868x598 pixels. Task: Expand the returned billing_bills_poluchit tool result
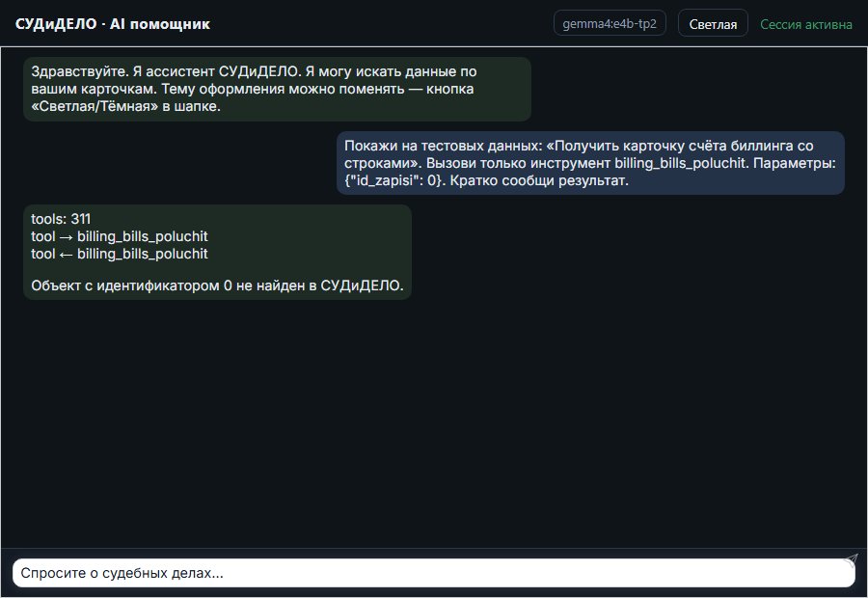pos(119,254)
